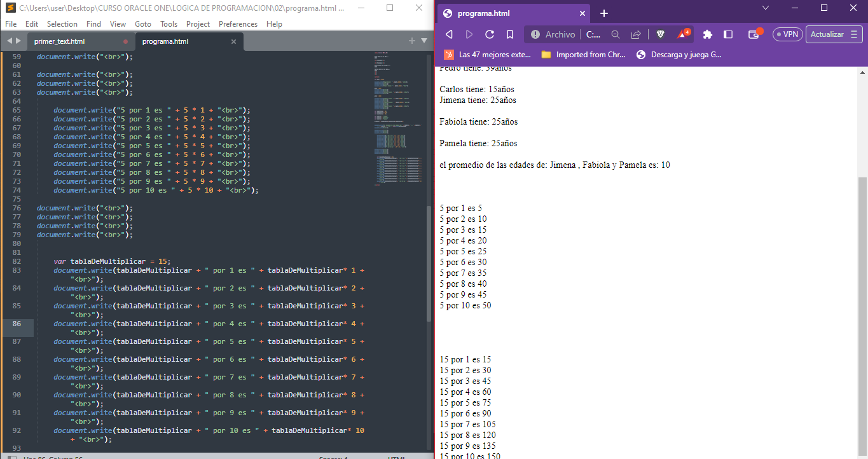Click the text "Fabiola tiene: 25años"
Viewport: 868px width, 459px height.
(x=479, y=122)
